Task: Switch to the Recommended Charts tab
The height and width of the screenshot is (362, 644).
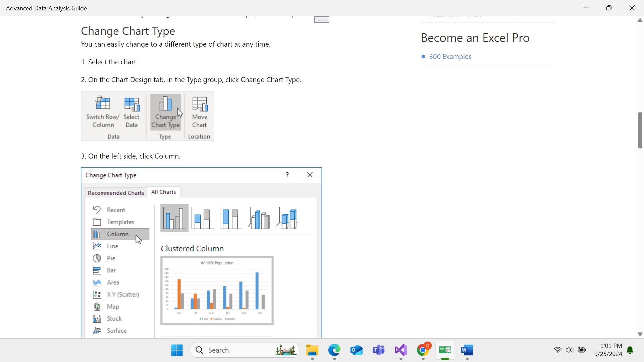Action: (x=116, y=193)
